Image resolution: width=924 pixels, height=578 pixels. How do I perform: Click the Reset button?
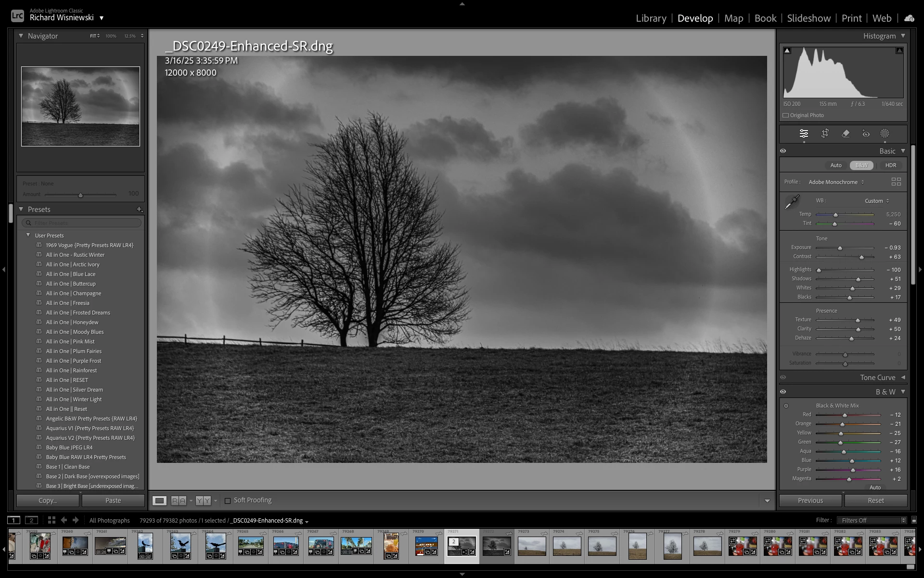[x=875, y=500]
